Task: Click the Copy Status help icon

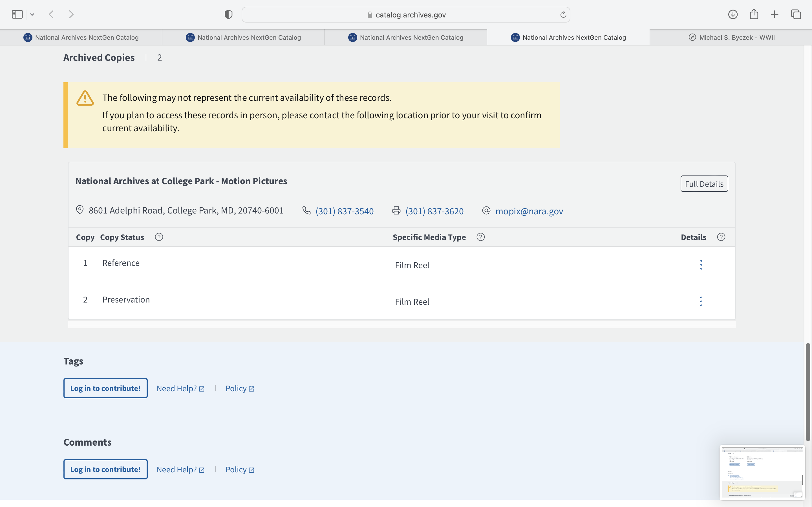Action: [159, 237]
